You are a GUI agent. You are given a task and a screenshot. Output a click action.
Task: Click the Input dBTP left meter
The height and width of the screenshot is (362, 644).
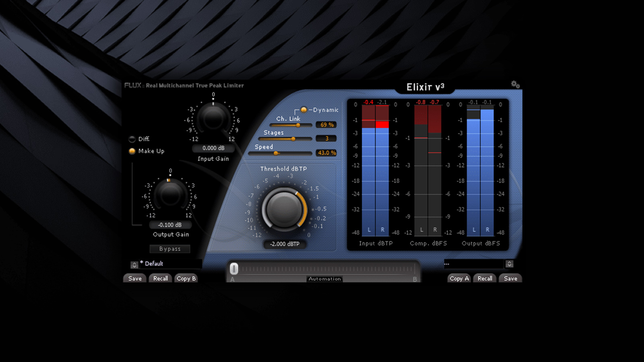click(x=369, y=171)
